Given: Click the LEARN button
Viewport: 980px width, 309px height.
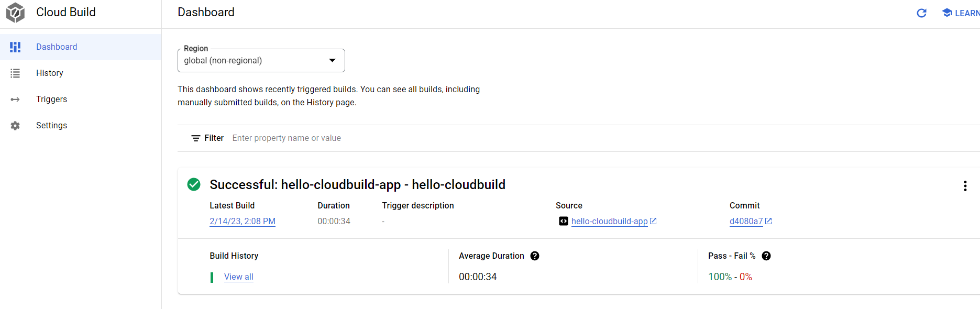Looking at the screenshot, I should coord(961,13).
